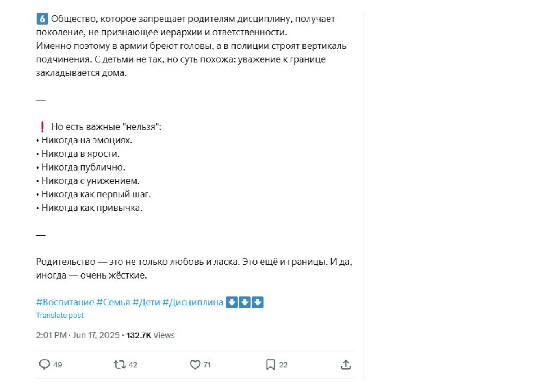
Task: Bookmark the post using bookmark icon
Action: [270, 365]
